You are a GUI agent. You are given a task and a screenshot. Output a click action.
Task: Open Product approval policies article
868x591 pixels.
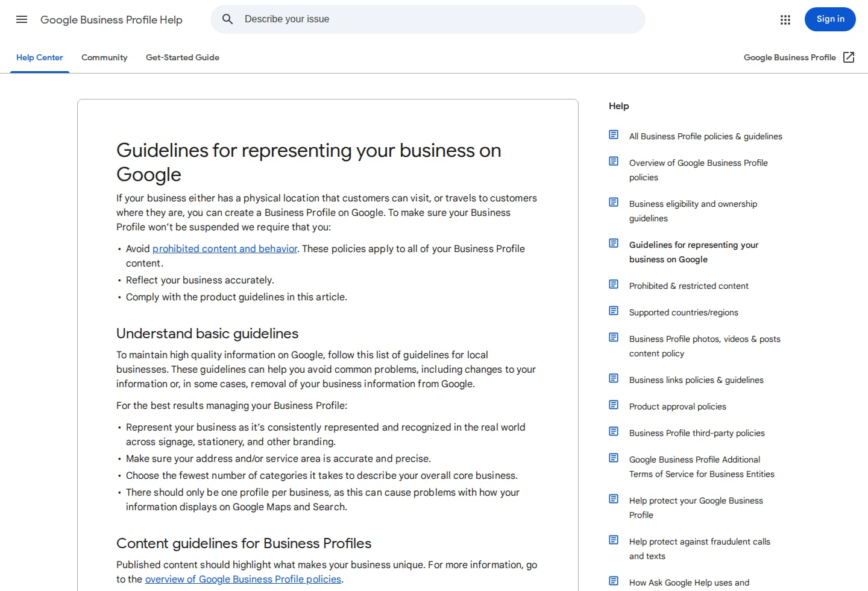[678, 406]
